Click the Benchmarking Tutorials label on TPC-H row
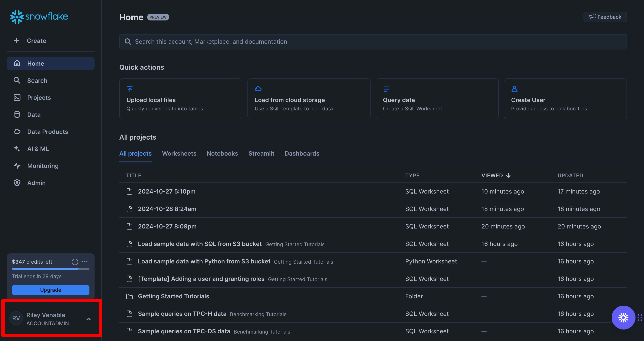 258,314
